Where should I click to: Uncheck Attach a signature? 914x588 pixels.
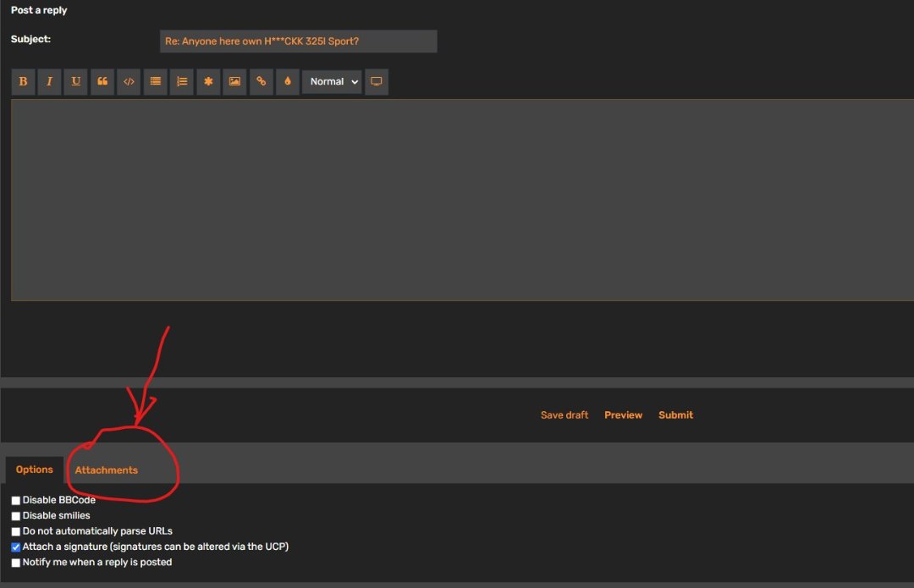click(16, 547)
